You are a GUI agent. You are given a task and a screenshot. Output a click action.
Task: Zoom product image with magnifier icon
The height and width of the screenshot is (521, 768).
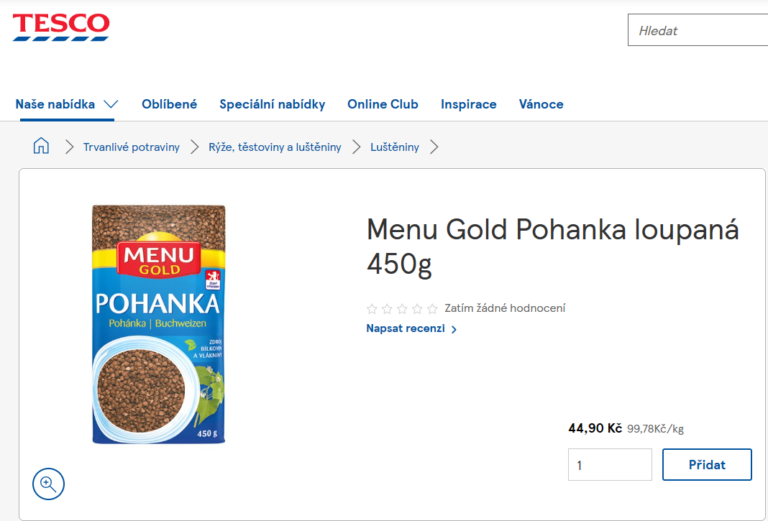tap(48, 484)
